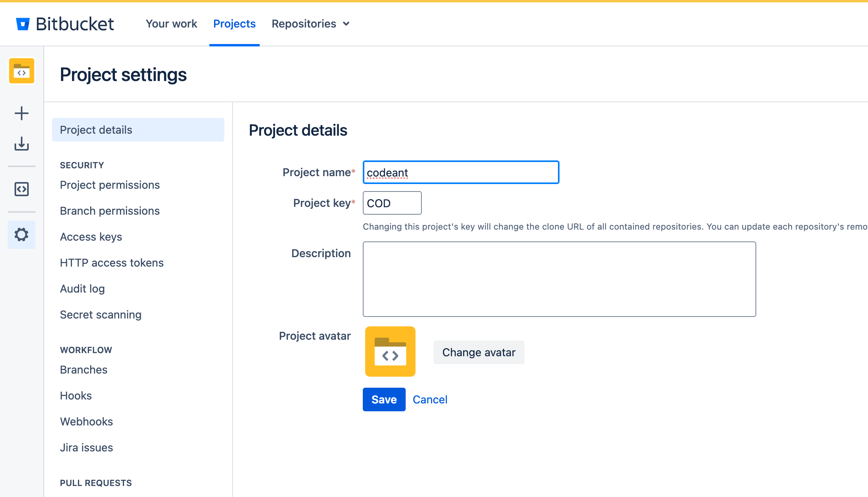Cancel the project details changes
The height and width of the screenshot is (497, 868).
tap(430, 399)
